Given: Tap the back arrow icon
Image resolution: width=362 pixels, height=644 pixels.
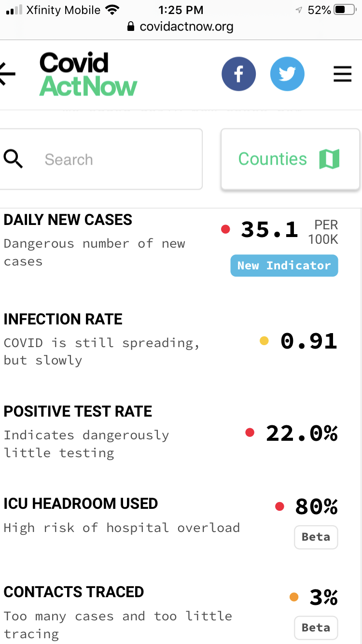Looking at the screenshot, I should [x=8, y=74].
